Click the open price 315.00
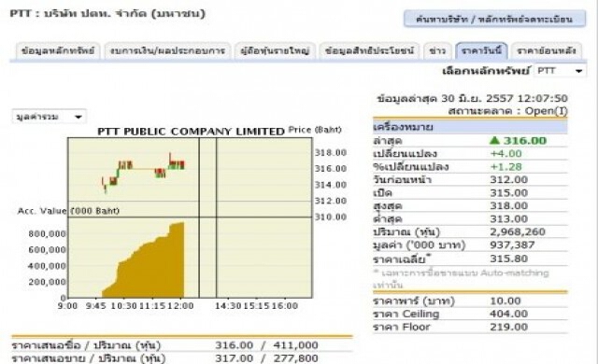 (x=508, y=192)
